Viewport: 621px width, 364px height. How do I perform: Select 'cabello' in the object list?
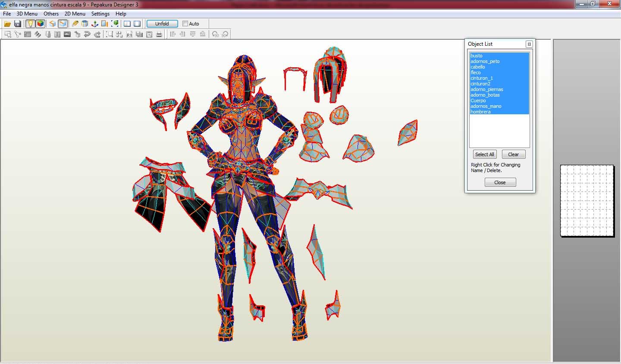pyautogui.click(x=499, y=67)
